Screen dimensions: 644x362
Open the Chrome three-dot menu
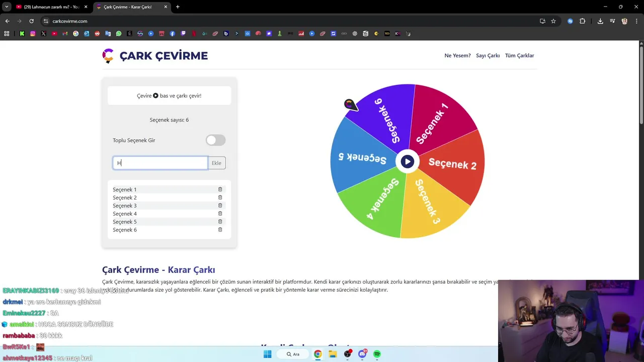click(x=636, y=21)
